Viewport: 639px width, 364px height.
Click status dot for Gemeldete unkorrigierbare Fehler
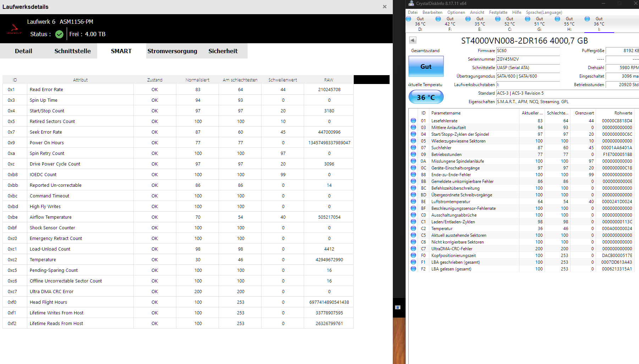413,181
